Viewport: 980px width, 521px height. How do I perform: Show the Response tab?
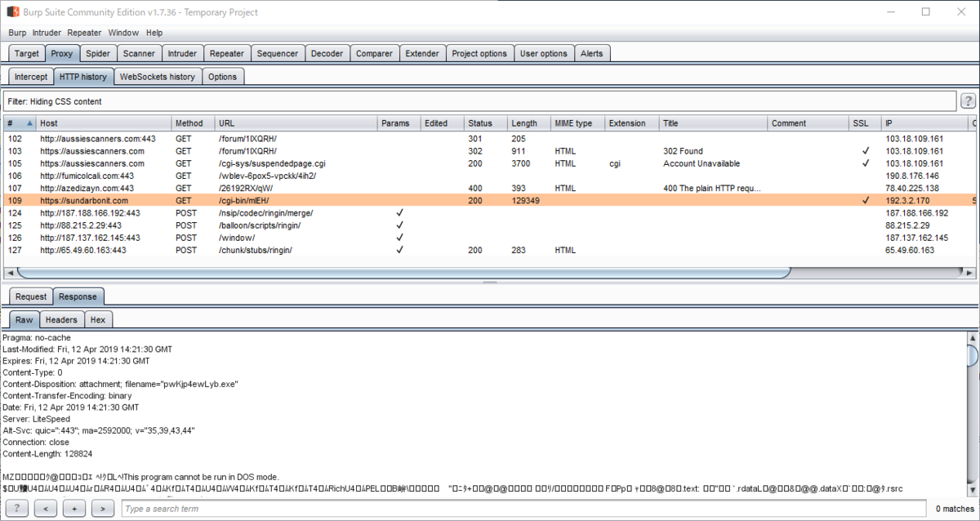(78, 296)
